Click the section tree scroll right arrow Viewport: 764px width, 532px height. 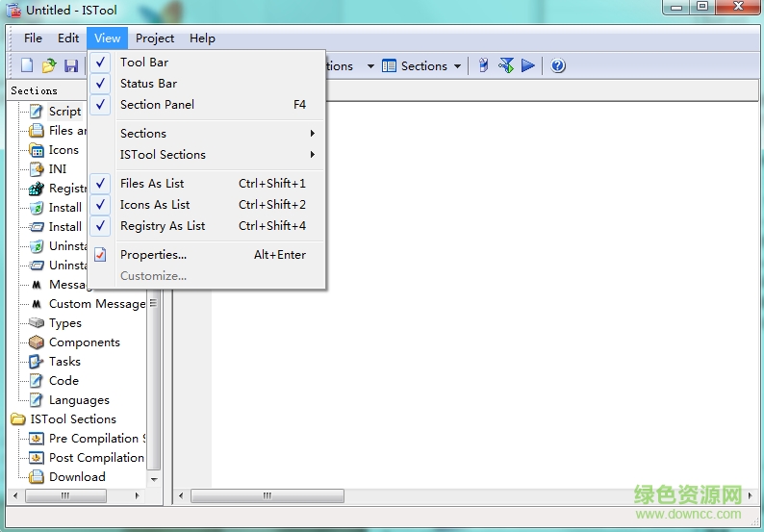137,496
